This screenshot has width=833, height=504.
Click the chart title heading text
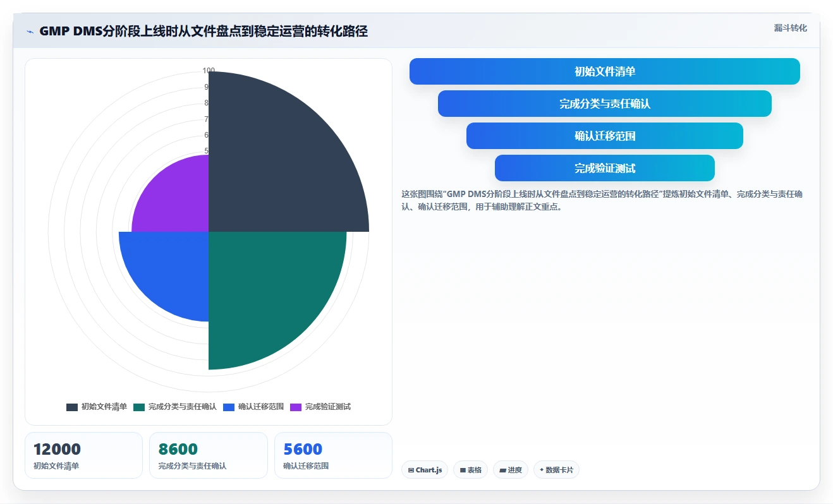click(x=204, y=31)
